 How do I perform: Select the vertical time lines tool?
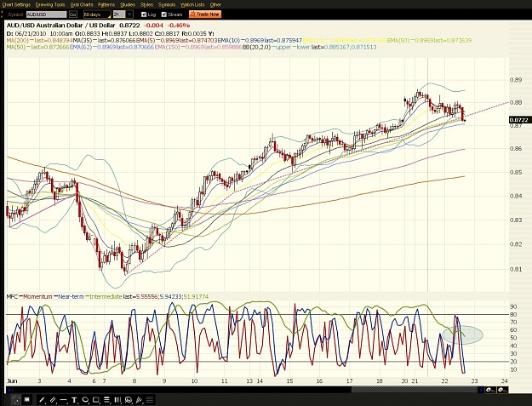pos(117,400)
